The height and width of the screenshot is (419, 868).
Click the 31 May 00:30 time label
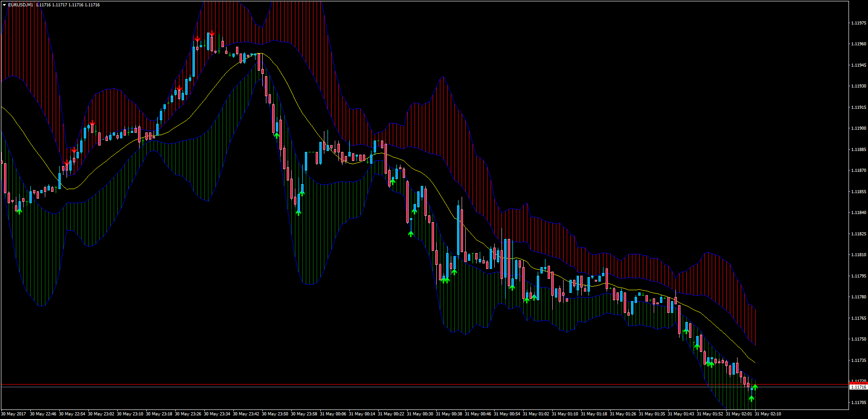[420, 414]
